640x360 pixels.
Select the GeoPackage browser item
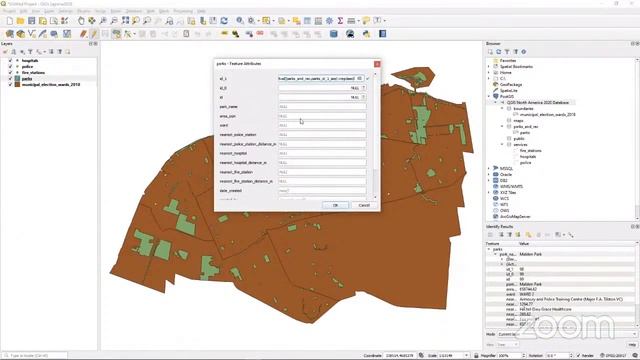[x=511, y=84]
